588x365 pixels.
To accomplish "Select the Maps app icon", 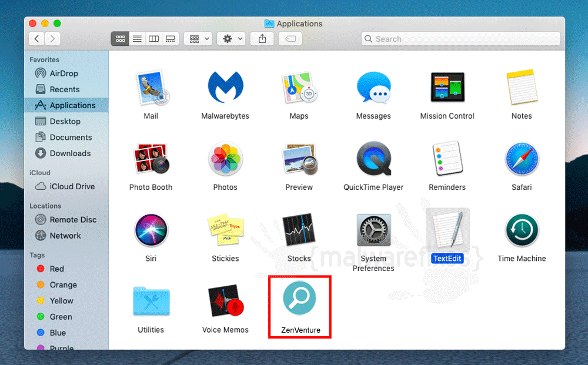I will (299, 88).
